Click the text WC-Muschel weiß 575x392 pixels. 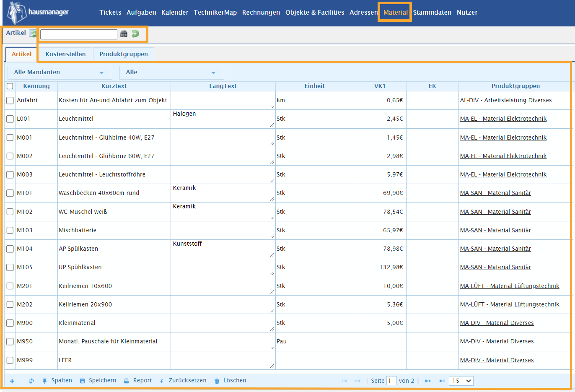83,212
